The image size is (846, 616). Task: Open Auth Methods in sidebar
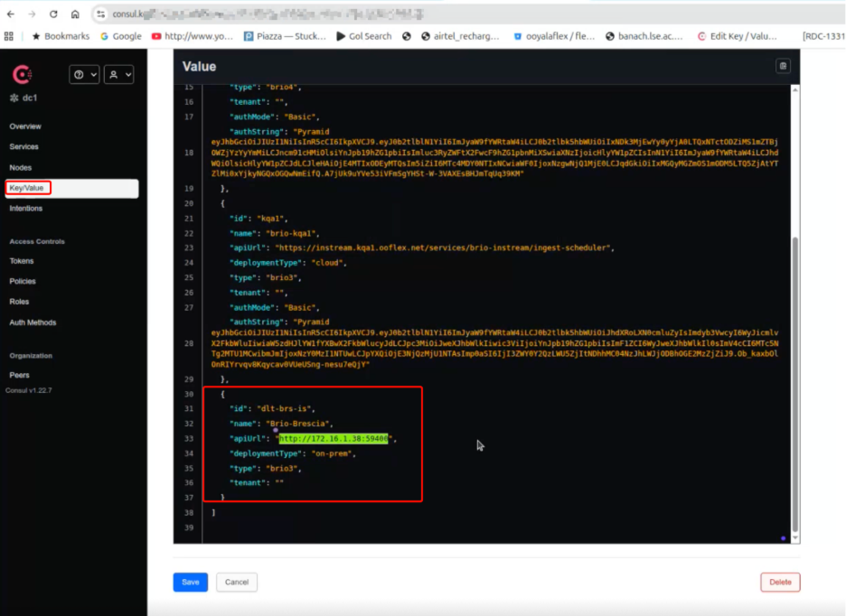click(33, 322)
